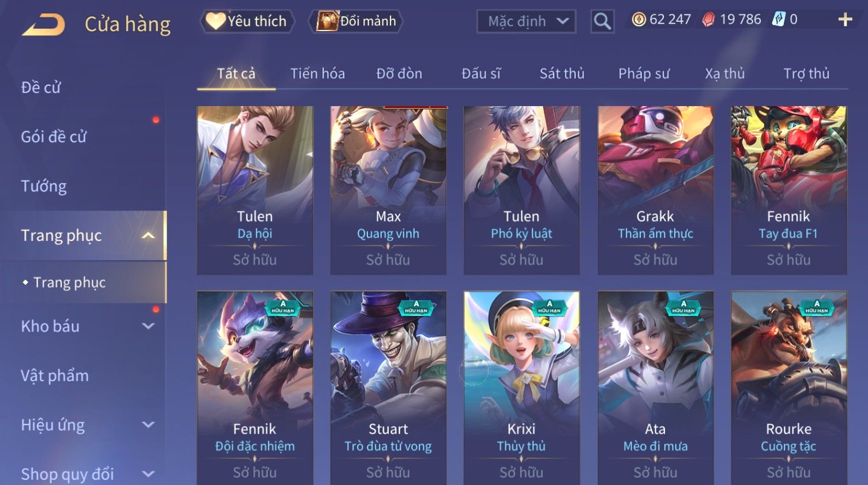Tap the plus icon to add currency
Screen dimensions: 868x485
(x=845, y=20)
